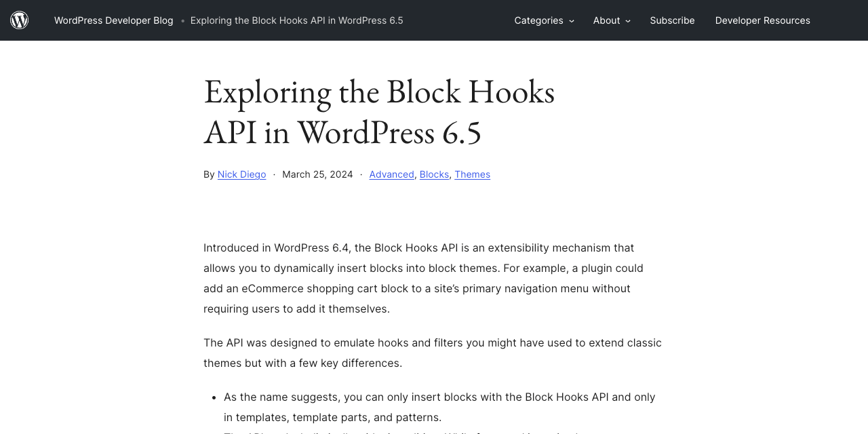Open the Themes category link
The image size is (868, 434).
coord(472,174)
